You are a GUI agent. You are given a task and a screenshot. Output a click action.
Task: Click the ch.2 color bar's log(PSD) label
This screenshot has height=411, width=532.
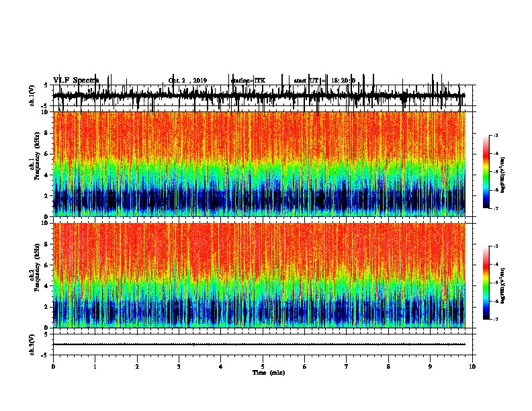[x=502, y=285]
